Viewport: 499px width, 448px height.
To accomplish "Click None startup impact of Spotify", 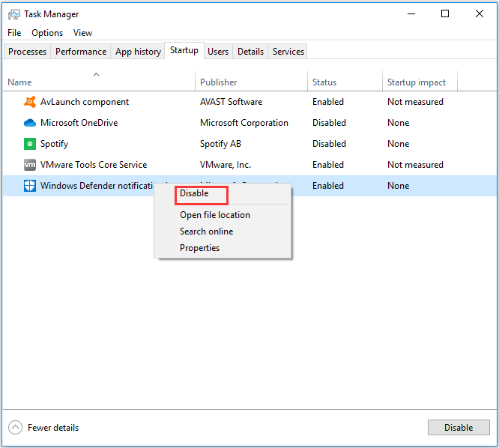I will tap(399, 144).
